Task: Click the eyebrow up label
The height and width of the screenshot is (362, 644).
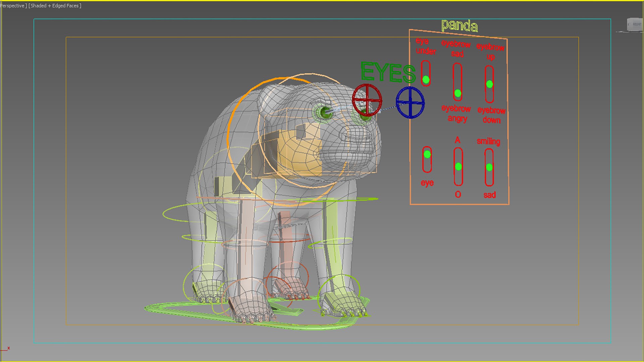Action: (x=491, y=51)
